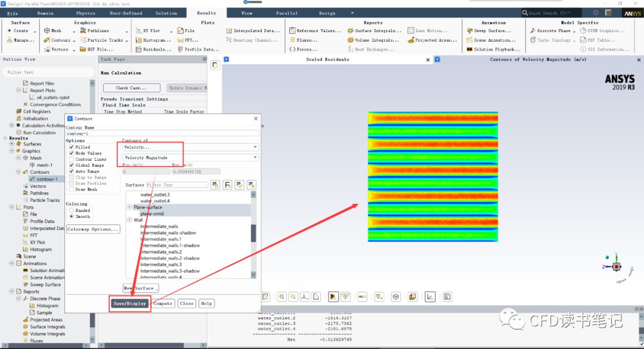Click the Check Case button
The width and height of the screenshot is (644, 349).
tap(131, 88)
